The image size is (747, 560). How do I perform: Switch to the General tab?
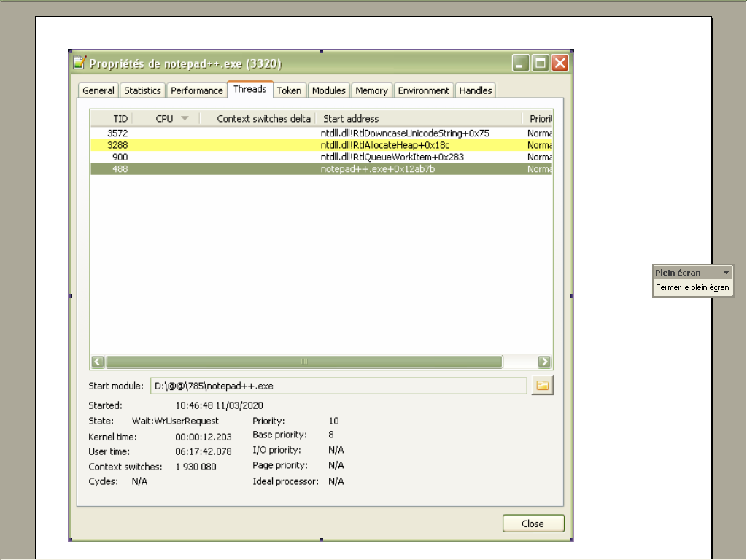[x=98, y=90]
